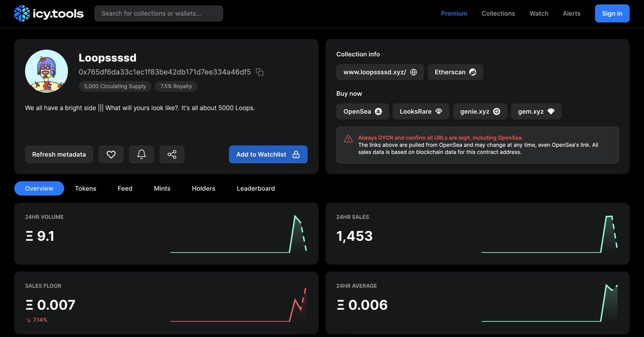Image resolution: width=644 pixels, height=337 pixels.
Task: Open the www.loopssssd.xyz/ website link
Action: coord(380,72)
